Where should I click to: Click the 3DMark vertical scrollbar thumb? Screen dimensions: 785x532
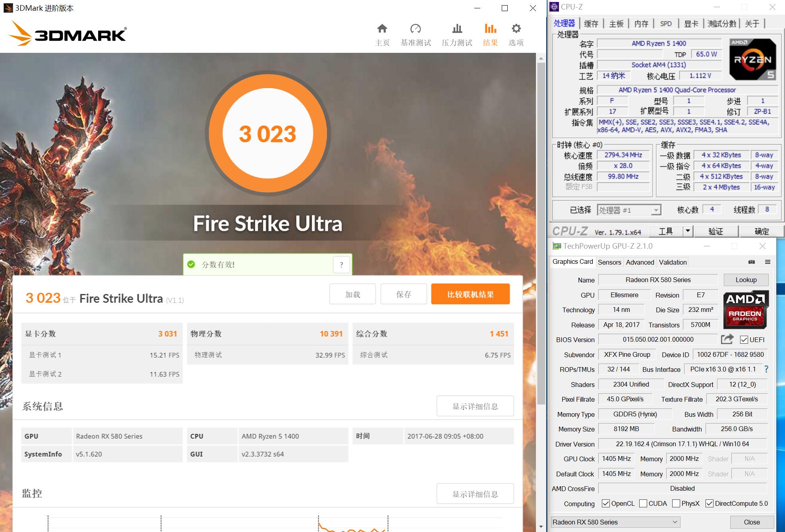coord(541,234)
